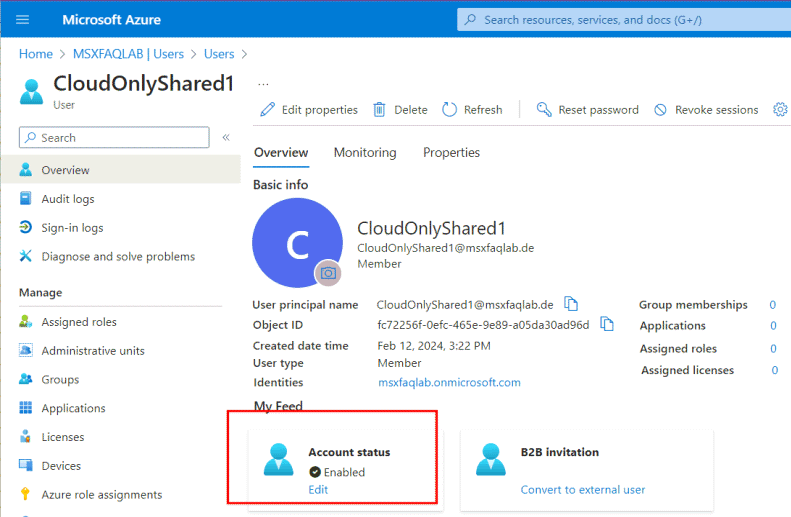
Task: Copy the User principal name value
Action: 571,304
